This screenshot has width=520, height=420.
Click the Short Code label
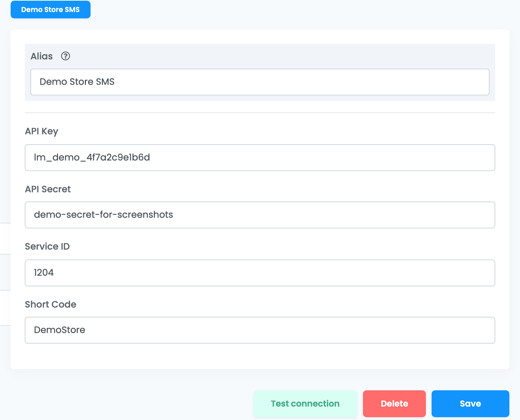click(51, 304)
